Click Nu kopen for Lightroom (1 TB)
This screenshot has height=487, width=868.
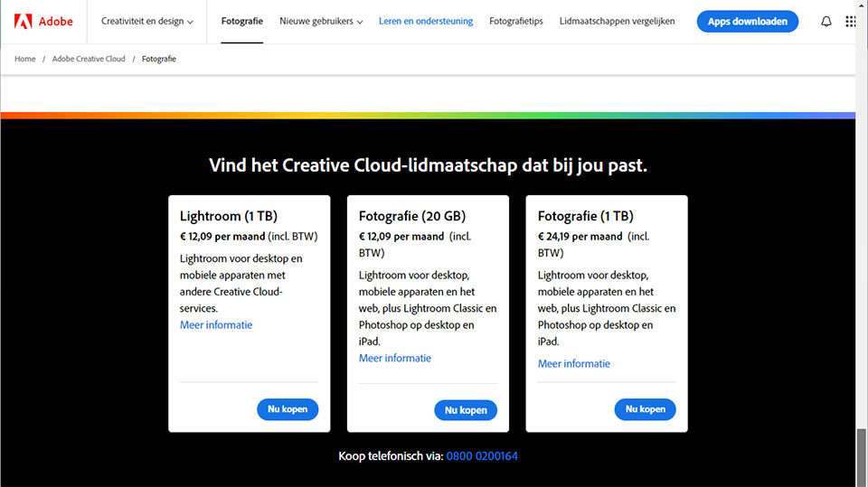click(288, 409)
